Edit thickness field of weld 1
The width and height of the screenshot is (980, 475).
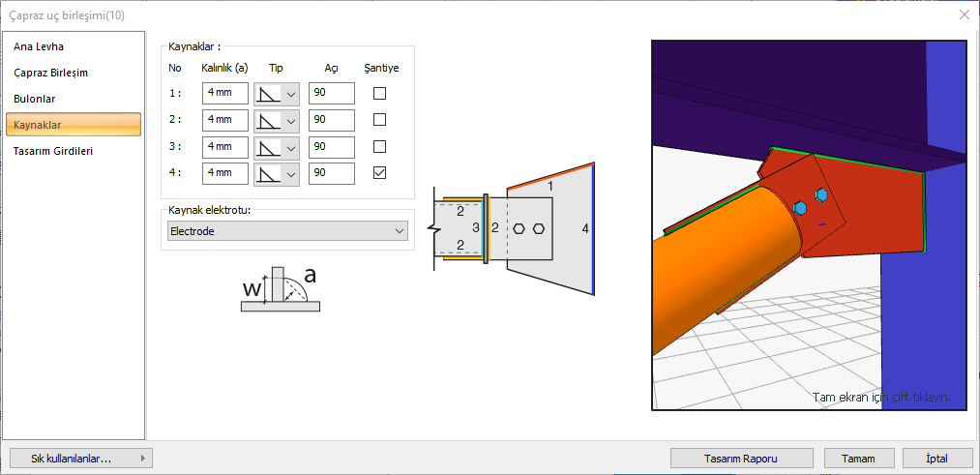(225, 93)
